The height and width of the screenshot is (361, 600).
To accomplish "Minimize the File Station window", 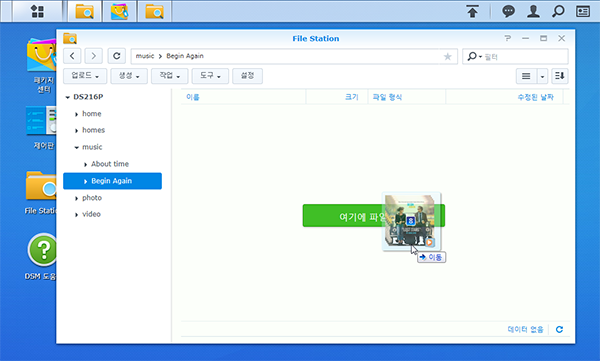I will pyautogui.click(x=525, y=38).
